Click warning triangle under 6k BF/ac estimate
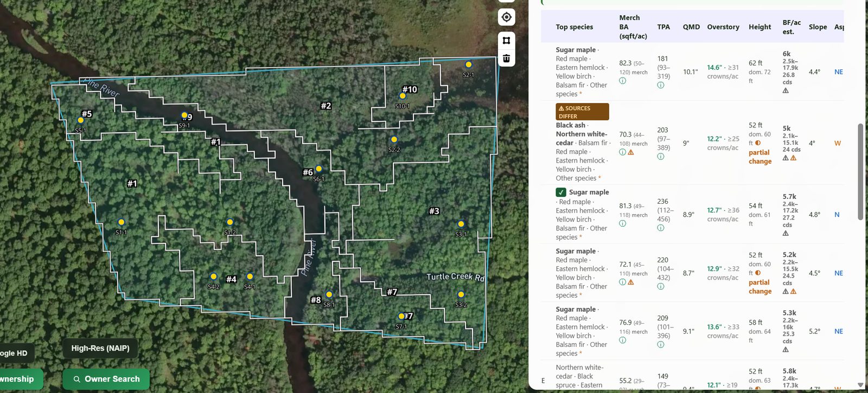This screenshot has height=393, width=868. pos(786,91)
